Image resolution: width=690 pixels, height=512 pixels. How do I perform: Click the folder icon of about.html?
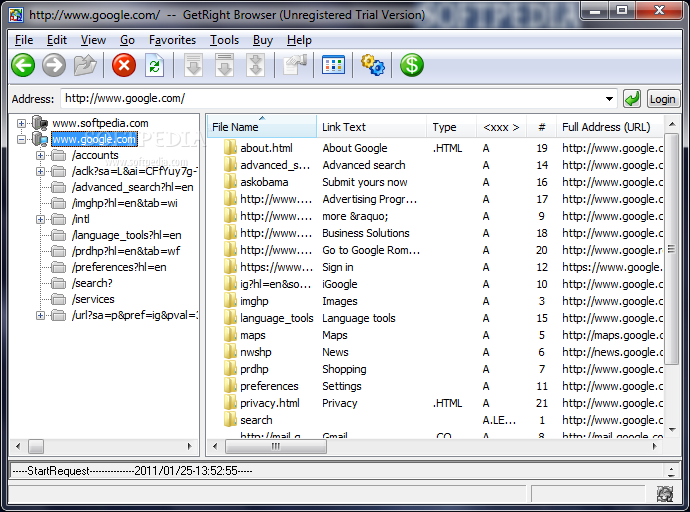pos(230,148)
